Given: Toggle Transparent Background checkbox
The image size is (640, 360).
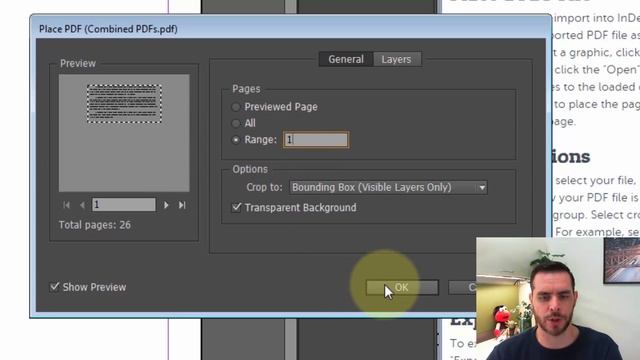Looking at the screenshot, I should (237, 207).
